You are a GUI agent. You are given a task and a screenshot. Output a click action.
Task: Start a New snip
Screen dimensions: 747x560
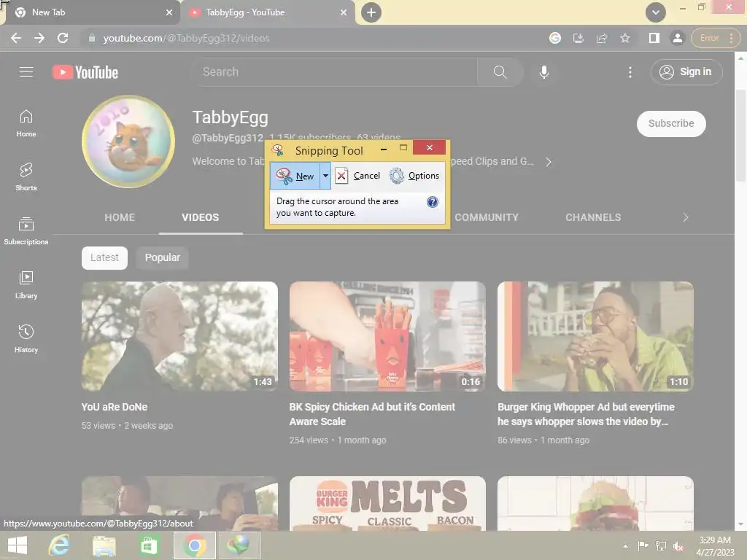[295, 176]
